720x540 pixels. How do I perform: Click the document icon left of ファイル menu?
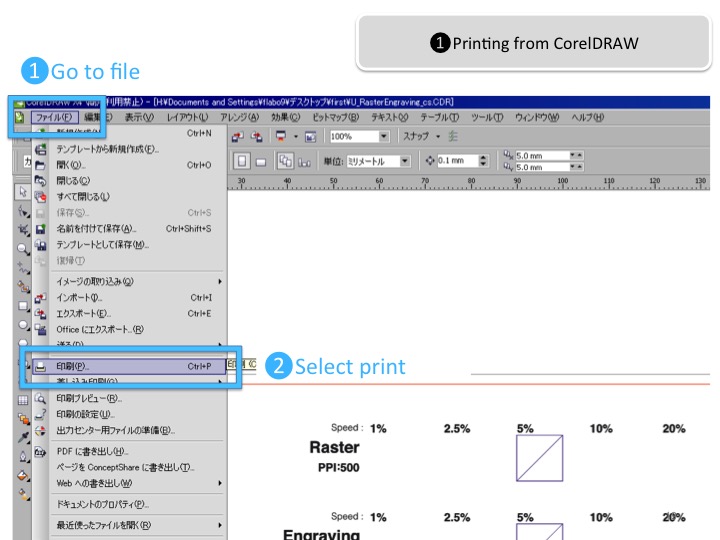point(19,117)
